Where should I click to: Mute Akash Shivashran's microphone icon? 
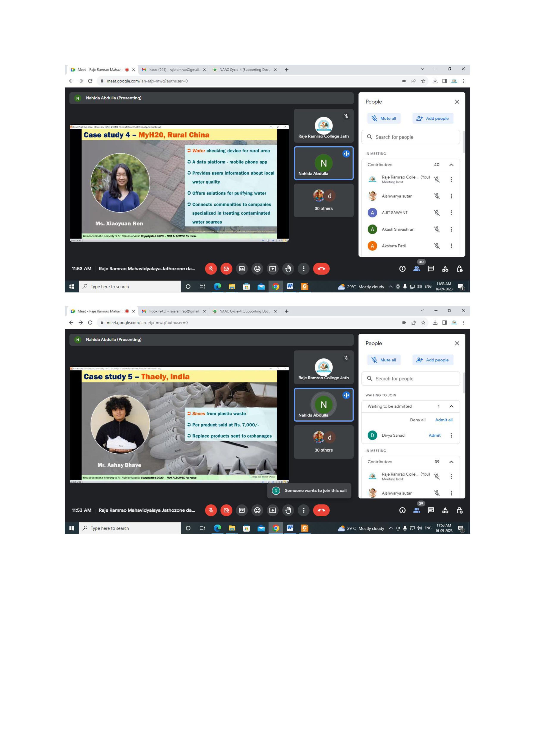tap(436, 229)
